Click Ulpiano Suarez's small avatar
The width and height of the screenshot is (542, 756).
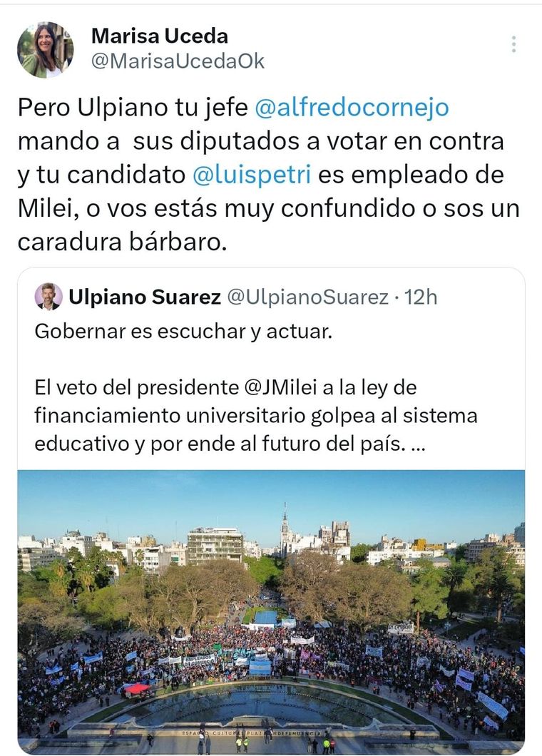click(x=48, y=297)
